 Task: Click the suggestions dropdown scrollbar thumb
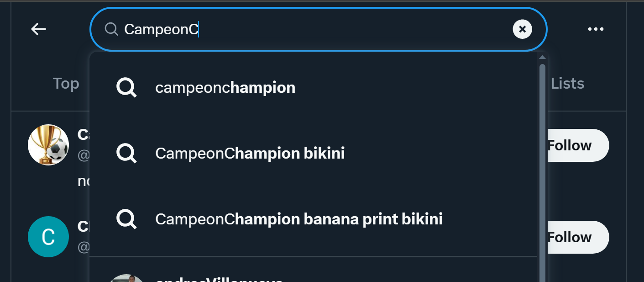[x=542, y=174]
